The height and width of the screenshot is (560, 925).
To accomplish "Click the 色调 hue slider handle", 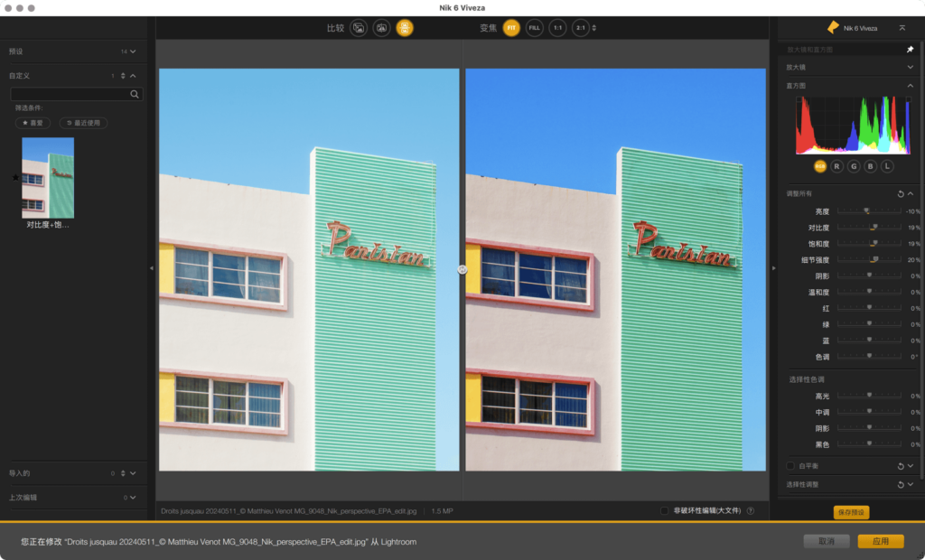I will coord(870,356).
